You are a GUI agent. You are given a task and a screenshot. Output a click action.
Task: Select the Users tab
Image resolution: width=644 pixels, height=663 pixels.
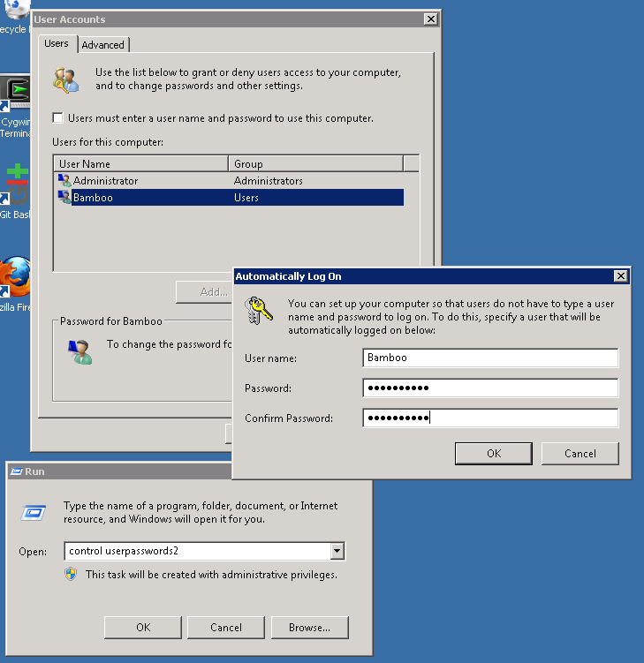[57, 43]
